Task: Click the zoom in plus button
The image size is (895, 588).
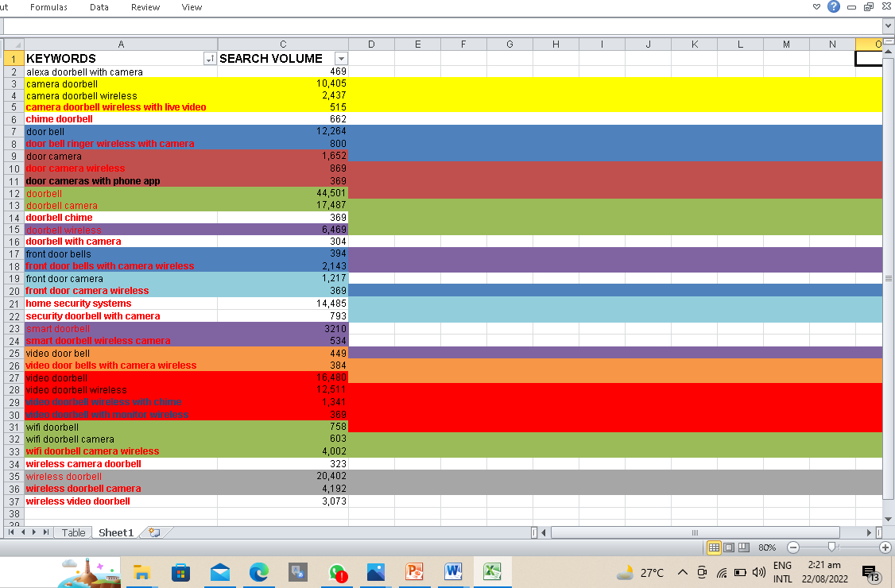Action: (x=885, y=547)
